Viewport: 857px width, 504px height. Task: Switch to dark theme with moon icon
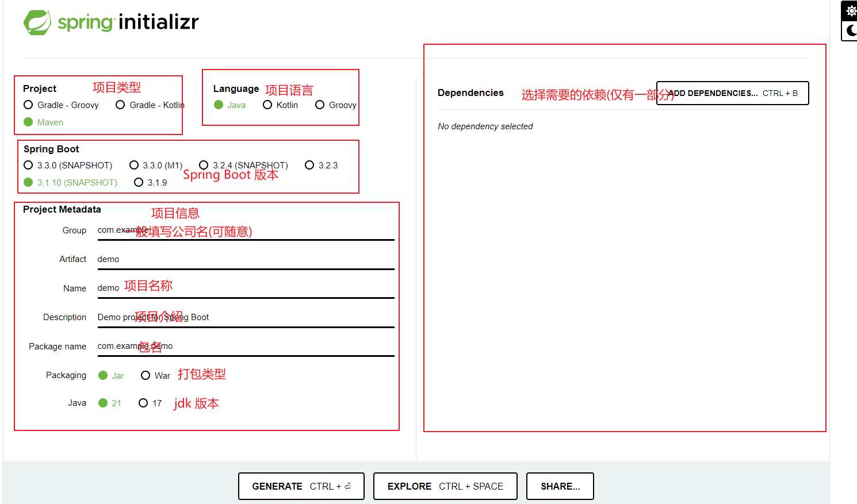click(851, 30)
